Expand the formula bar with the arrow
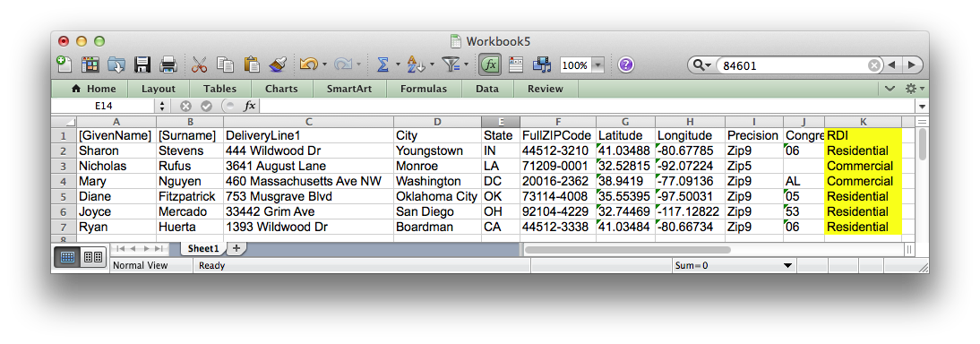Image resolution: width=980 pixels, height=344 pixels. [922, 107]
